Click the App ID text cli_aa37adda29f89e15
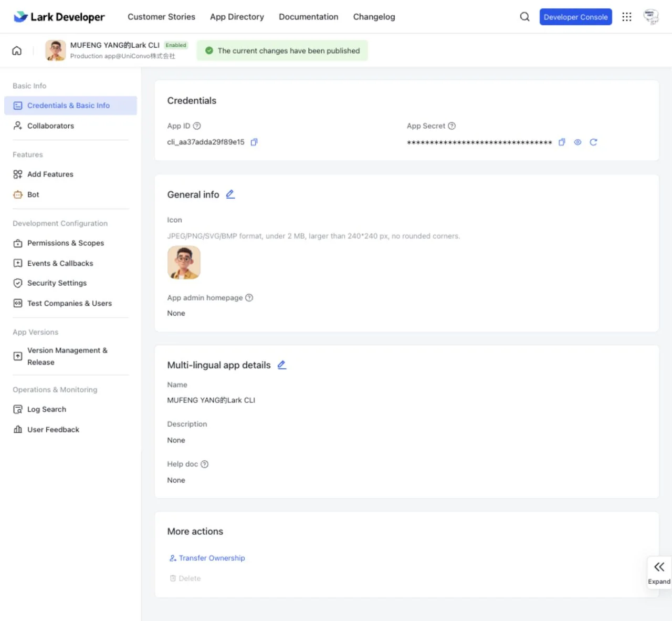The height and width of the screenshot is (621, 672). coord(206,142)
